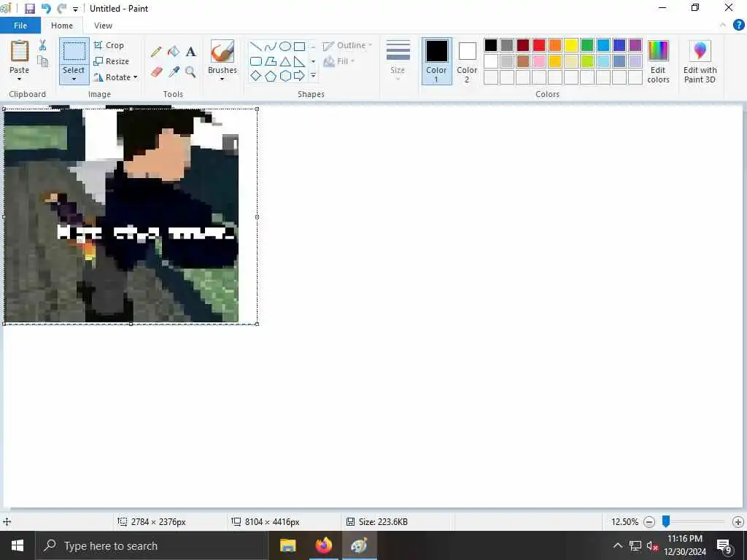This screenshot has width=747, height=560.
Task: Choose the Hexagon shape
Action: [285, 76]
